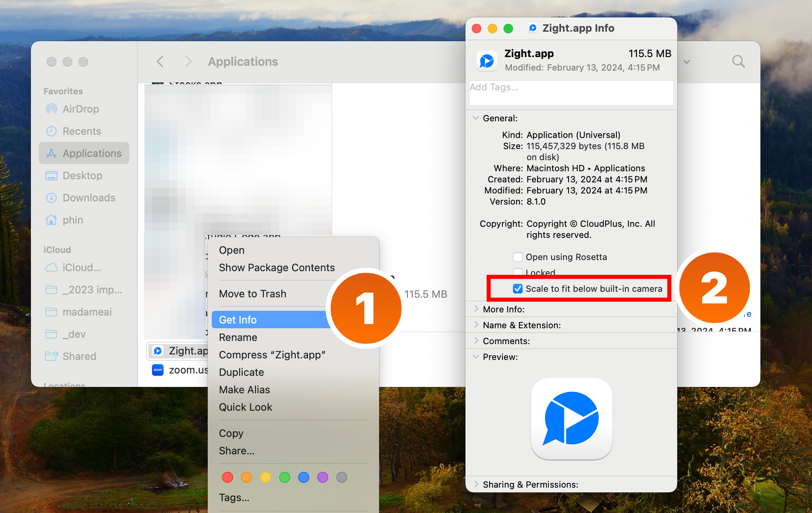Screen dimensions: 812x513
Task: Select Make Alias
Action: click(x=244, y=390)
